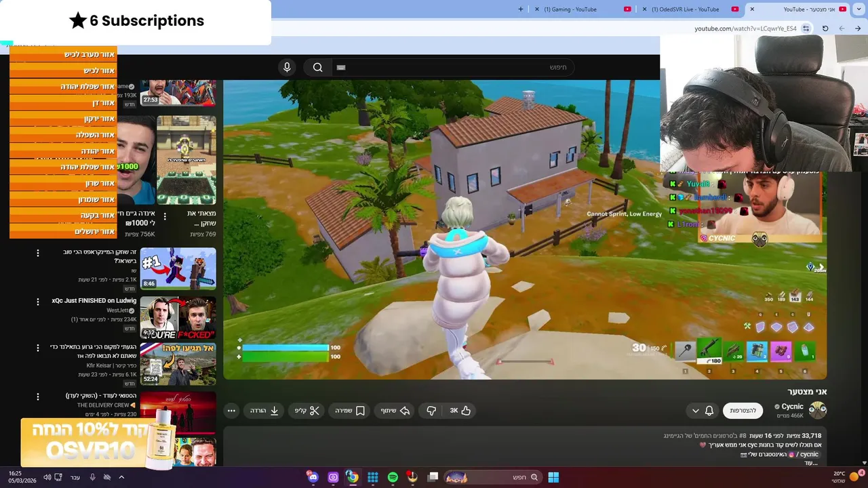Click the #8 trending gaming link
This screenshot has height=488, width=868.
(705, 436)
